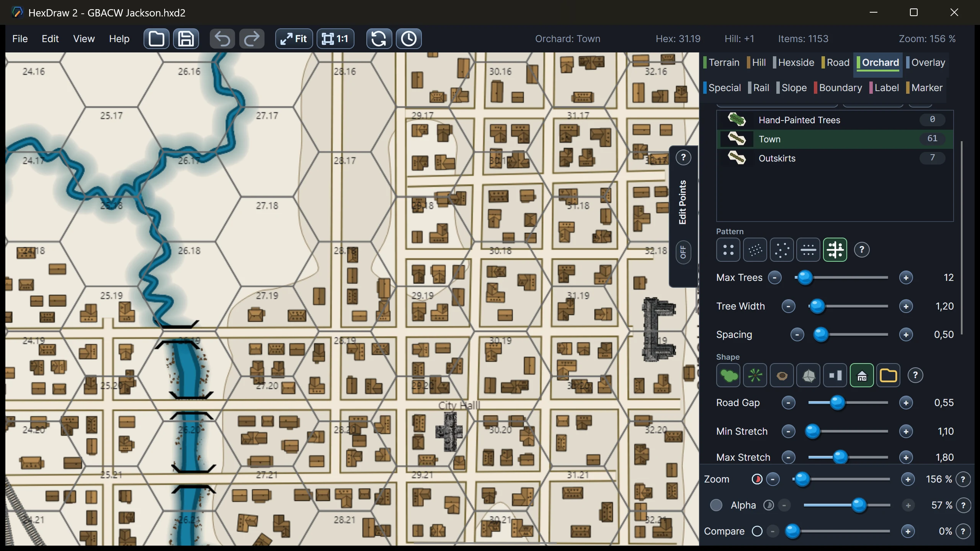Select the gray rock polygon shape

pos(808,375)
